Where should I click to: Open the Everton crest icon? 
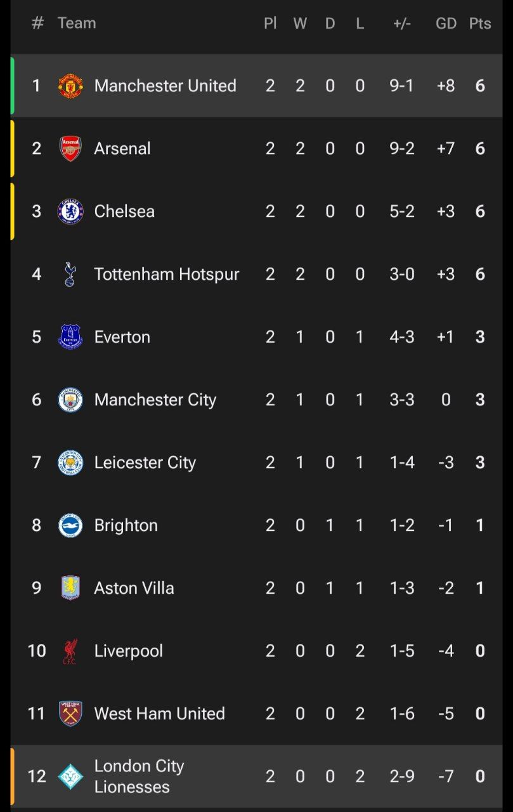tap(70, 337)
